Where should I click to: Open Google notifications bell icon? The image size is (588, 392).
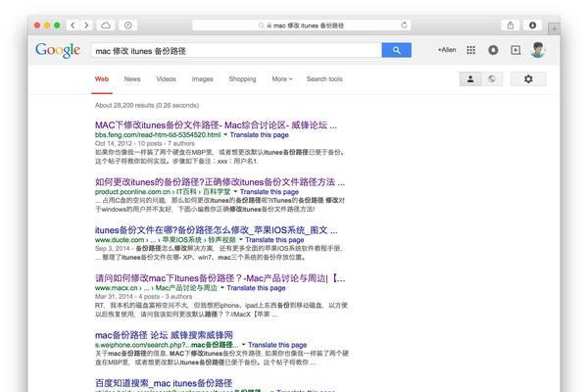coord(493,50)
